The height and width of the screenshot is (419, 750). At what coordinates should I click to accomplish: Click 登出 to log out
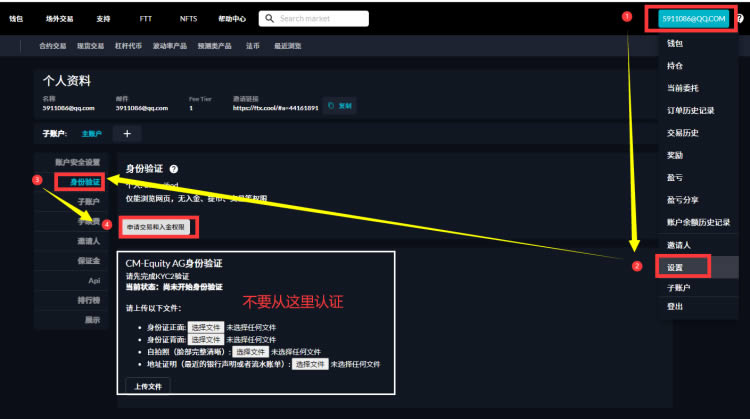(x=676, y=307)
